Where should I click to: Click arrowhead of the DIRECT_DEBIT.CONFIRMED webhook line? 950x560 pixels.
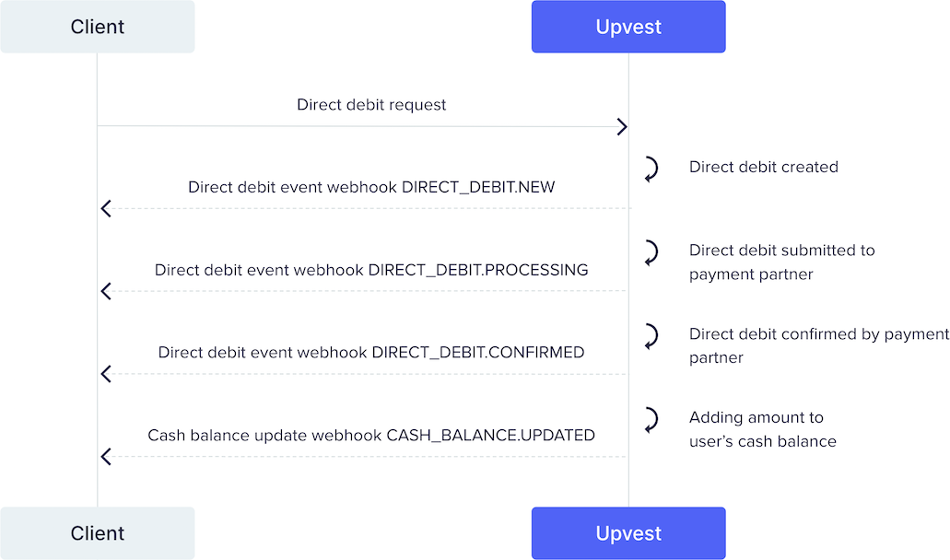pos(106,374)
